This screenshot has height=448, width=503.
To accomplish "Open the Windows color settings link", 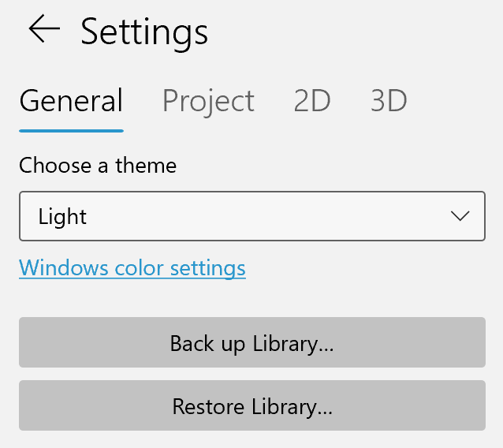I will click(132, 268).
